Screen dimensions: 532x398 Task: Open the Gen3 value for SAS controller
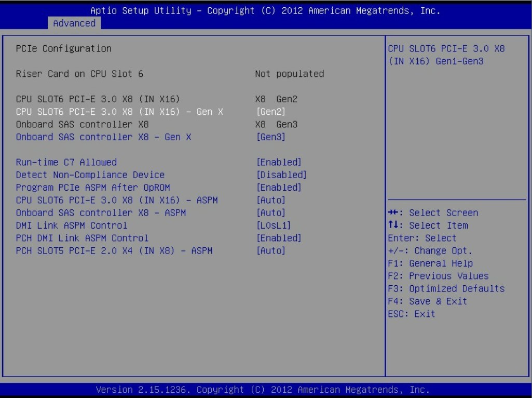pyautogui.click(x=271, y=137)
